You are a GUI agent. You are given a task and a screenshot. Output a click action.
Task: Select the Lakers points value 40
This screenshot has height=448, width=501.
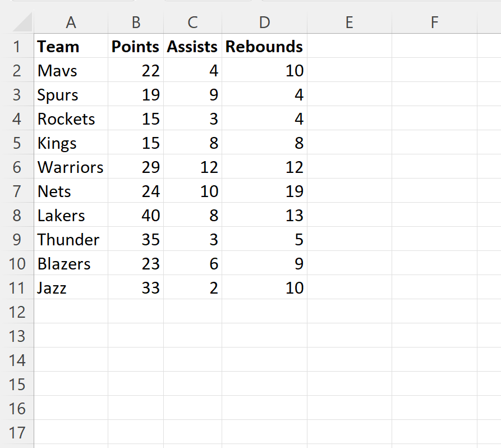click(x=136, y=216)
